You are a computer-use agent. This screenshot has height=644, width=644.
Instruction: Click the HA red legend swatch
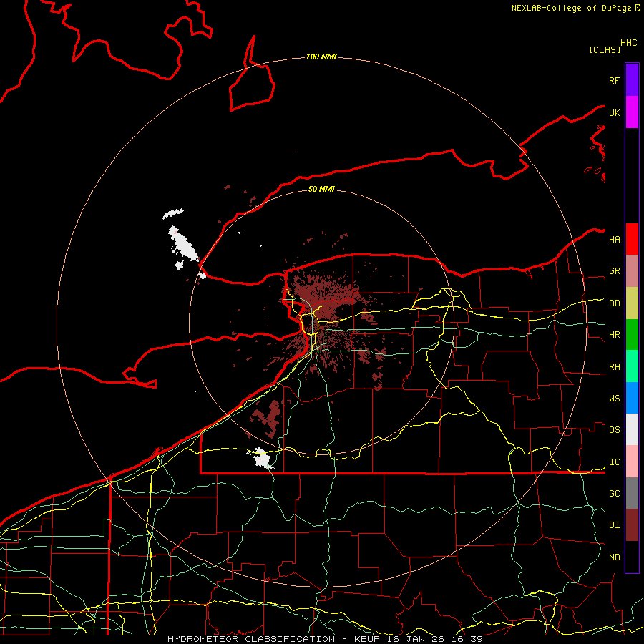[632, 239]
